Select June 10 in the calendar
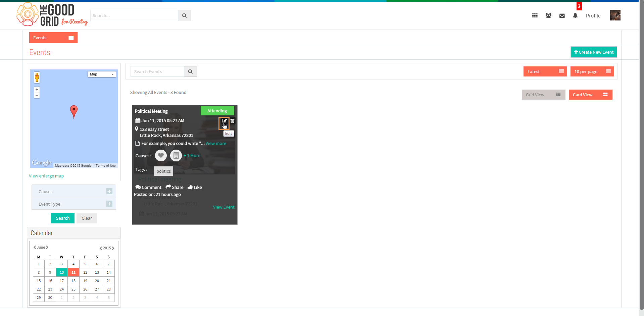 coord(62,272)
